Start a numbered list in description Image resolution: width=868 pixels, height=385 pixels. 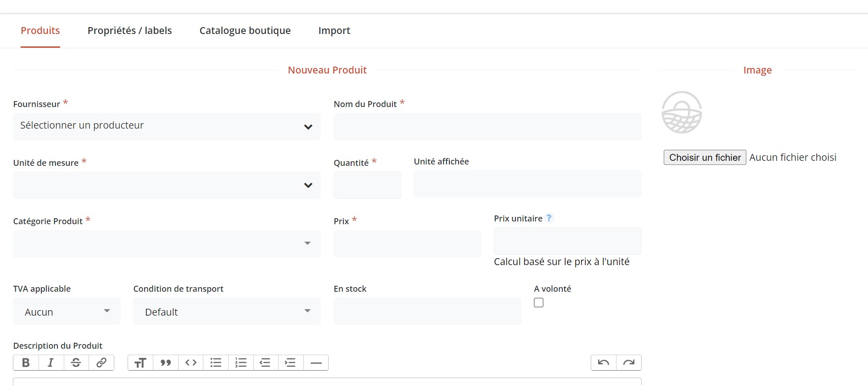click(241, 362)
